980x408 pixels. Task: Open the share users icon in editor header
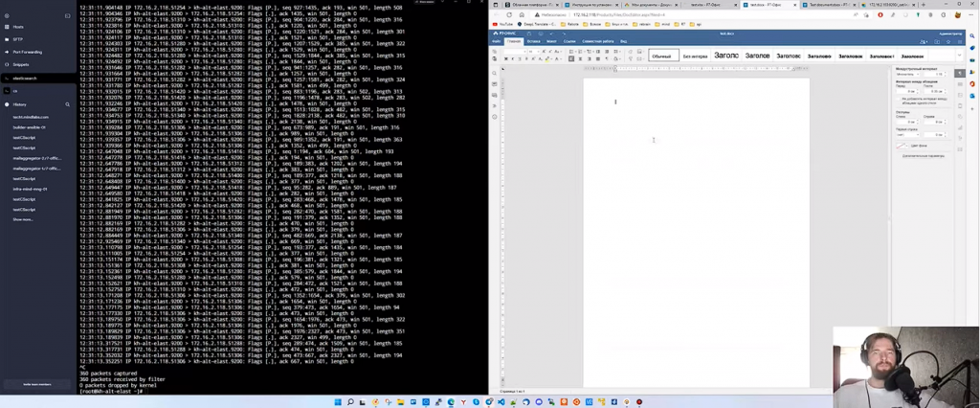point(924,42)
